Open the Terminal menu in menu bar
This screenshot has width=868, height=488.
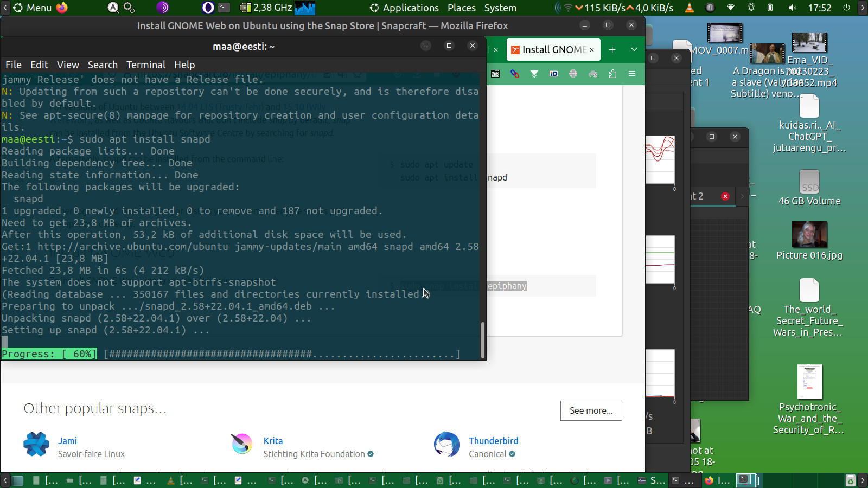click(145, 65)
